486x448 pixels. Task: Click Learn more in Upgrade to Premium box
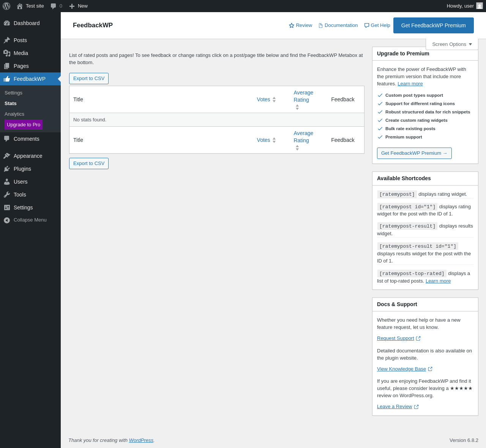(410, 84)
